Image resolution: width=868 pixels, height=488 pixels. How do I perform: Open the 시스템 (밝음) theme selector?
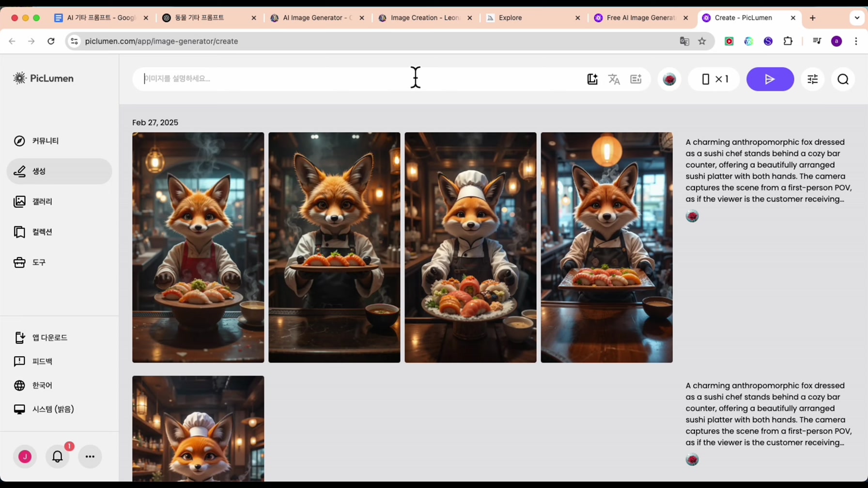pyautogui.click(x=44, y=409)
